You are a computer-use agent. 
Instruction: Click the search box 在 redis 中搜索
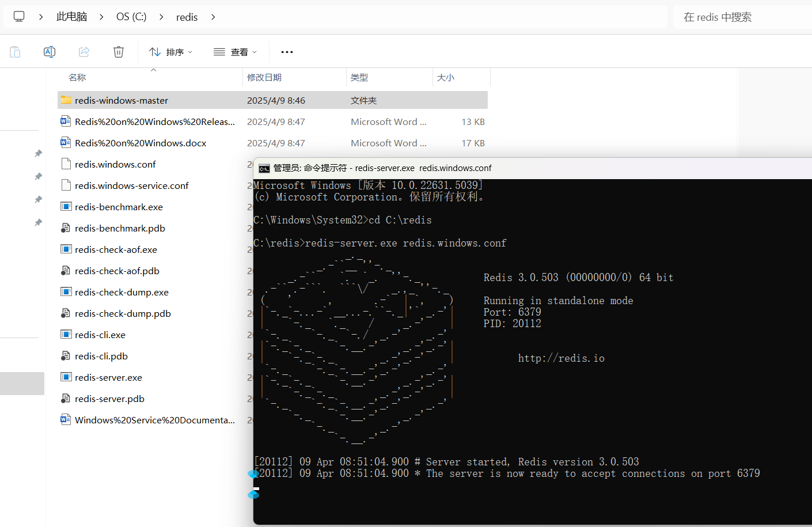pos(743,17)
